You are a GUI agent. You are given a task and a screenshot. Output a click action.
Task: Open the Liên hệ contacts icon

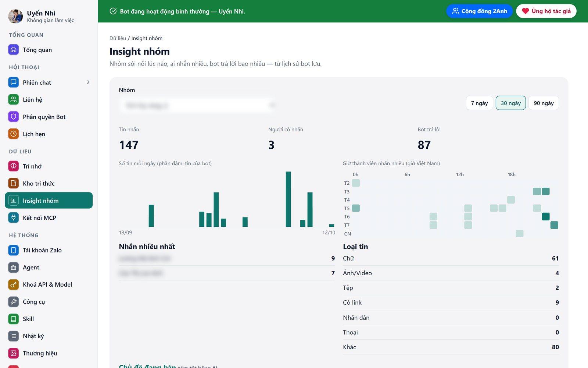[x=14, y=100]
